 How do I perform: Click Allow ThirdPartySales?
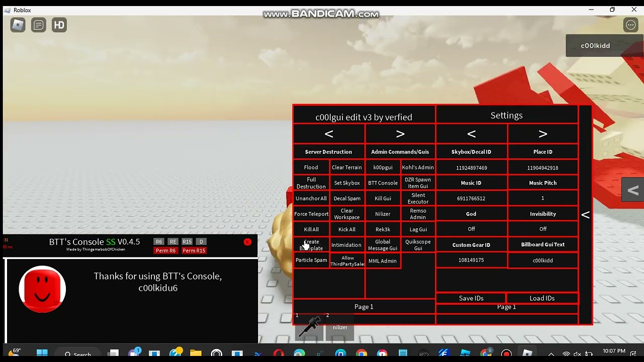point(347,260)
